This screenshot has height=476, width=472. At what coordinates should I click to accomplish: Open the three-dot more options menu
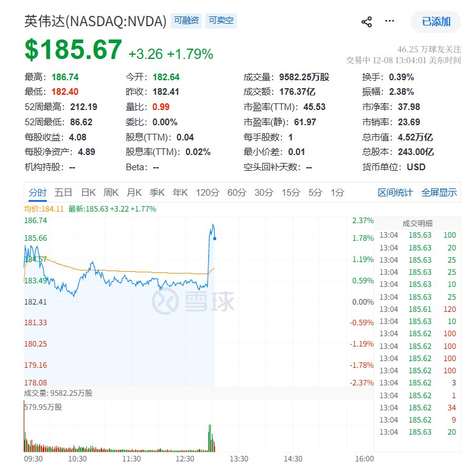click(389, 21)
